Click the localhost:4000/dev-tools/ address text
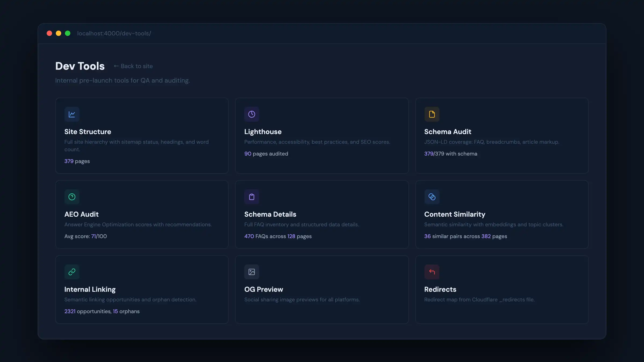The image size is (644, 362). pos(114,34)
